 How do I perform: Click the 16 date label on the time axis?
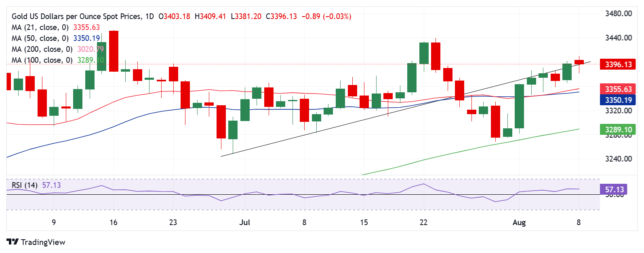(114, 222)
